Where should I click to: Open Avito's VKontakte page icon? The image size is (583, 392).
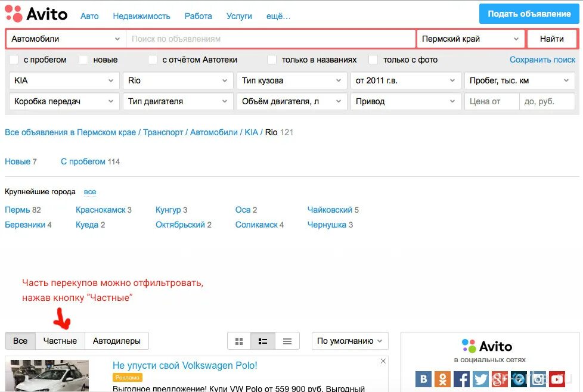[x=423, y=379]
